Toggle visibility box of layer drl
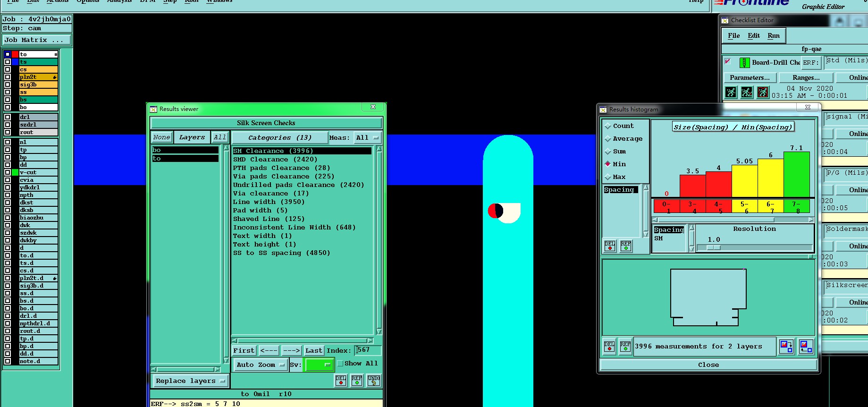868x407 pixels. click(8, 117)
